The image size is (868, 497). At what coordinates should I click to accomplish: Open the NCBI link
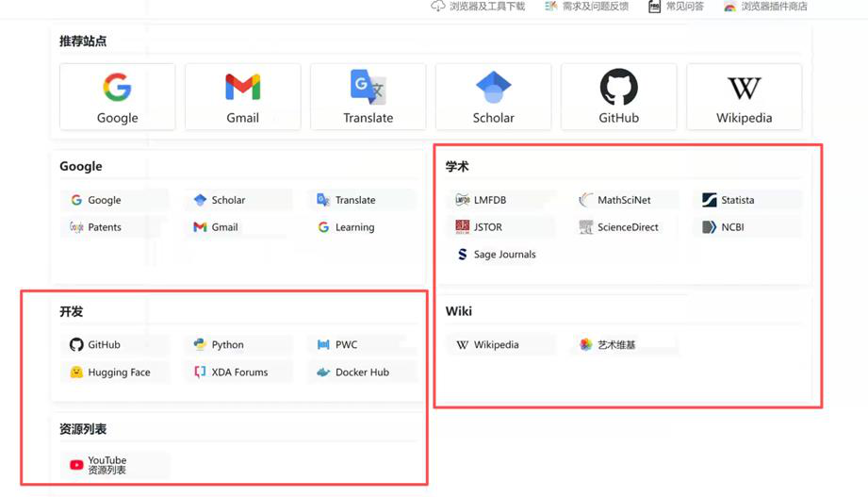click(748, 227)
